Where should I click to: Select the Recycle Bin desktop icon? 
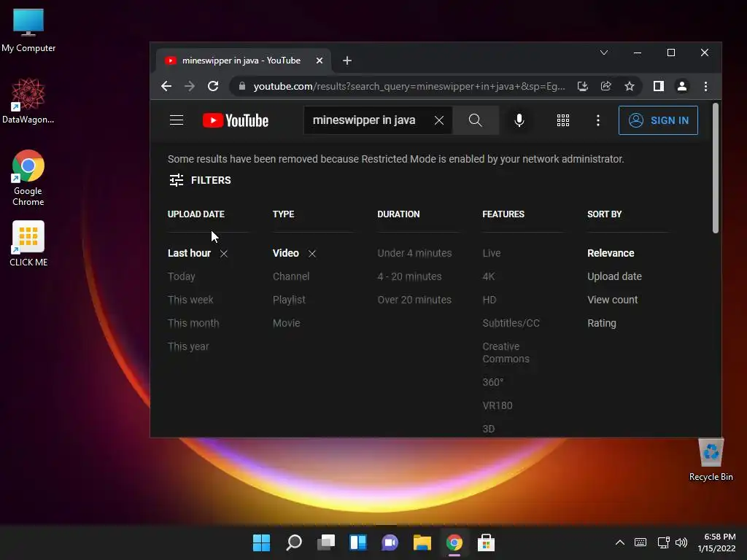[x=711, y=459]
